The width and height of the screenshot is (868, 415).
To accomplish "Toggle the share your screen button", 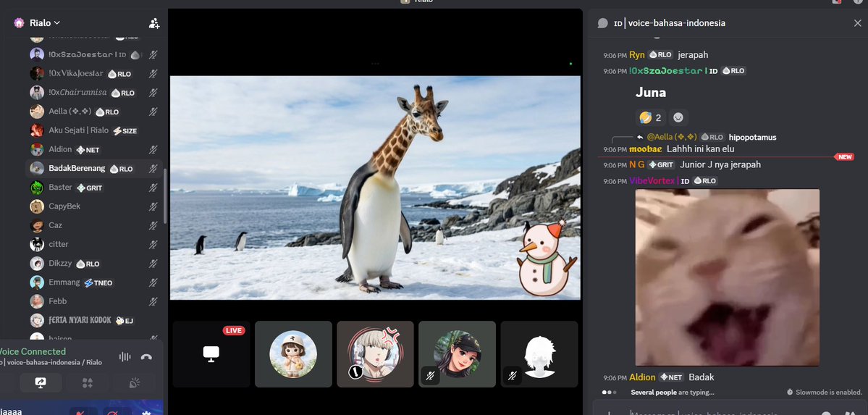I will [41, 383].
